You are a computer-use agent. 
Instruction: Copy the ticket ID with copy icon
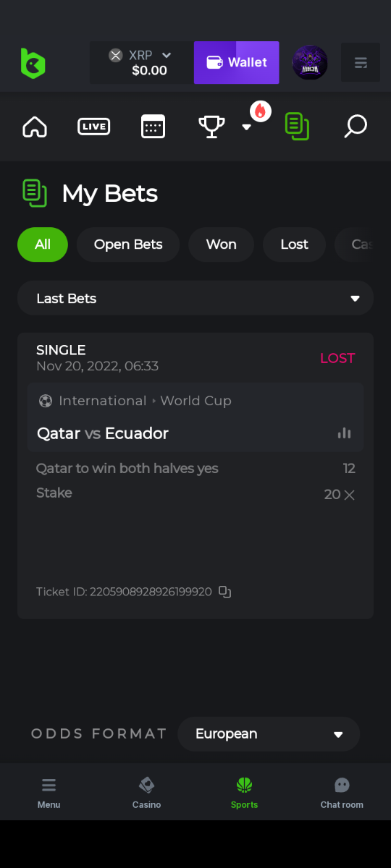[x=225, y=592]
